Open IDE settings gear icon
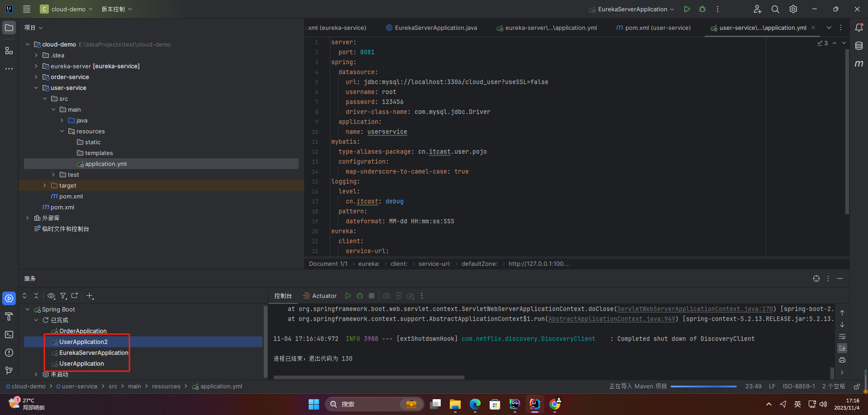Image resolution: width=868 pixels, height=415 pixels. pos(793,9)
